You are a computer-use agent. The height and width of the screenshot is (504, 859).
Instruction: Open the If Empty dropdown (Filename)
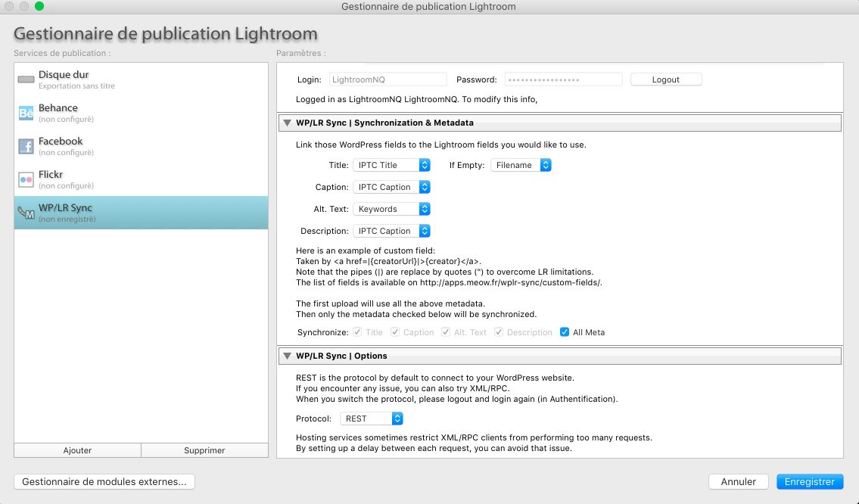pos(521,165)
